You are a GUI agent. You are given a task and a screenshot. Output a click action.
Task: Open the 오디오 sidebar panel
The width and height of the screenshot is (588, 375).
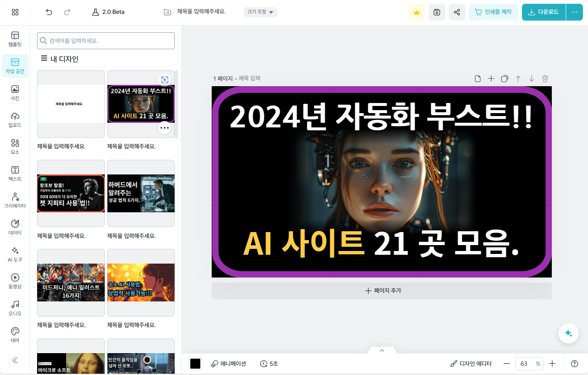[x=15, y=308]
